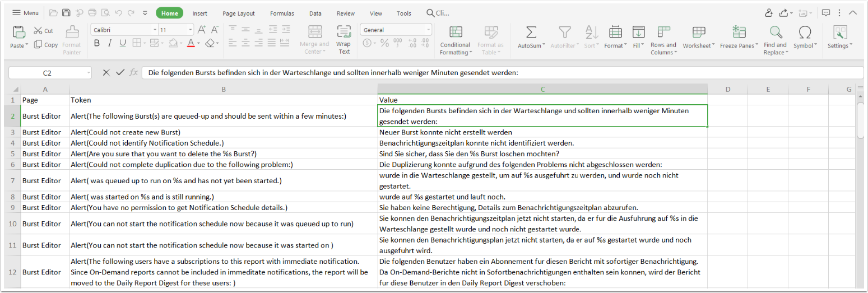Insert a Symbol using the omega icon
The width and height of the screenshot is (868, 293).
coord(805,32)
